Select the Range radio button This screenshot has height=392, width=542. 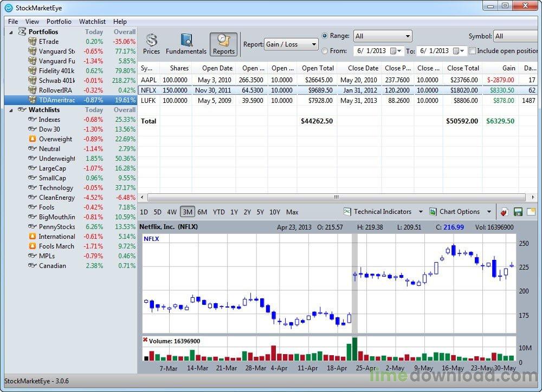point(325,36)
